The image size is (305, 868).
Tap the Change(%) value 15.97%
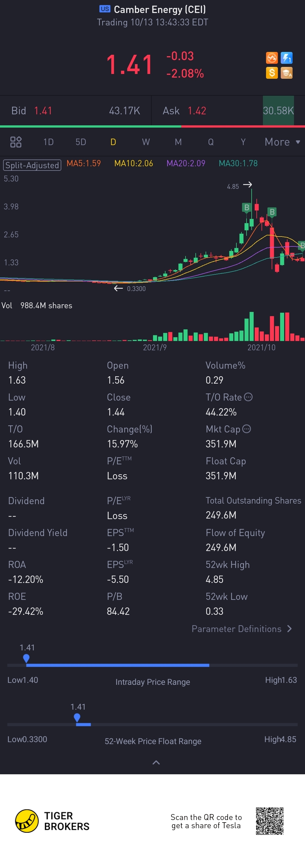(x=122, y=444)
